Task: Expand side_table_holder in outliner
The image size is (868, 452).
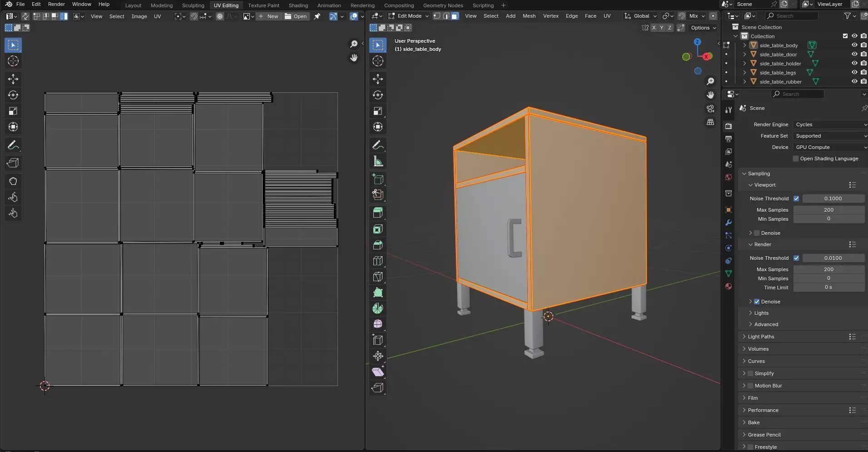Action: [744, 64]
